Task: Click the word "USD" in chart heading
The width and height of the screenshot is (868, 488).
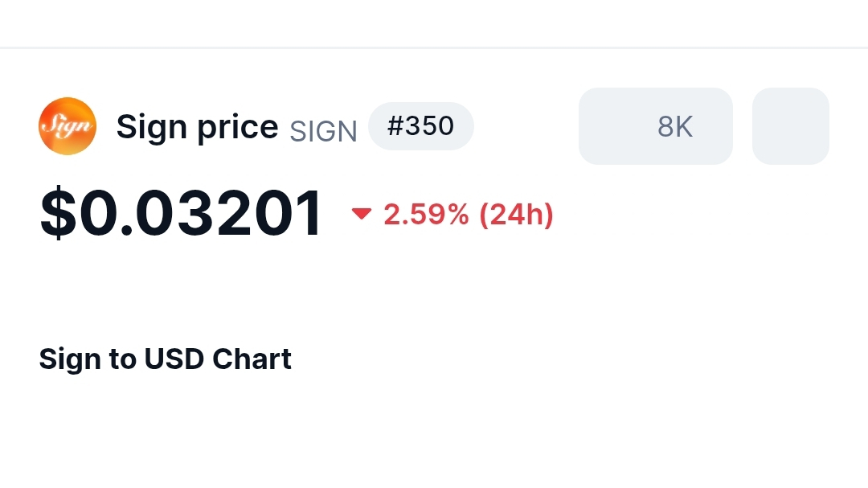Action: pyautogui.click(x=174, y=359)
